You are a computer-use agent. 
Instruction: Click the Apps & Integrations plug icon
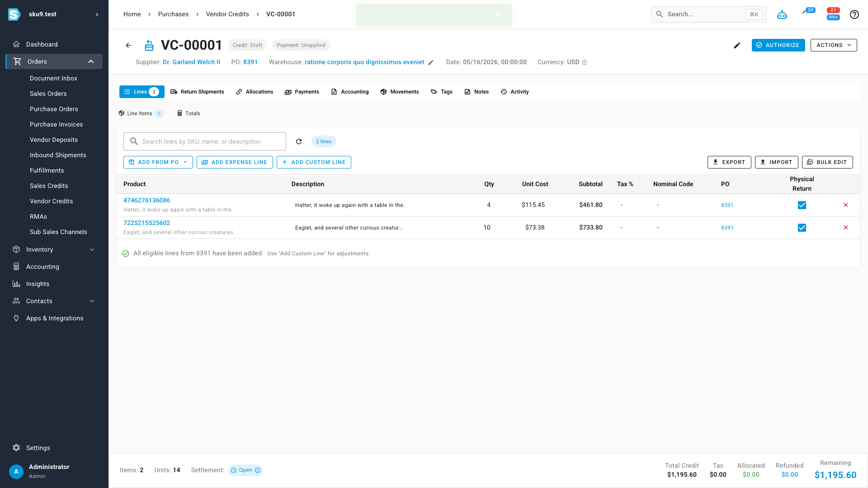coord(16,318)
